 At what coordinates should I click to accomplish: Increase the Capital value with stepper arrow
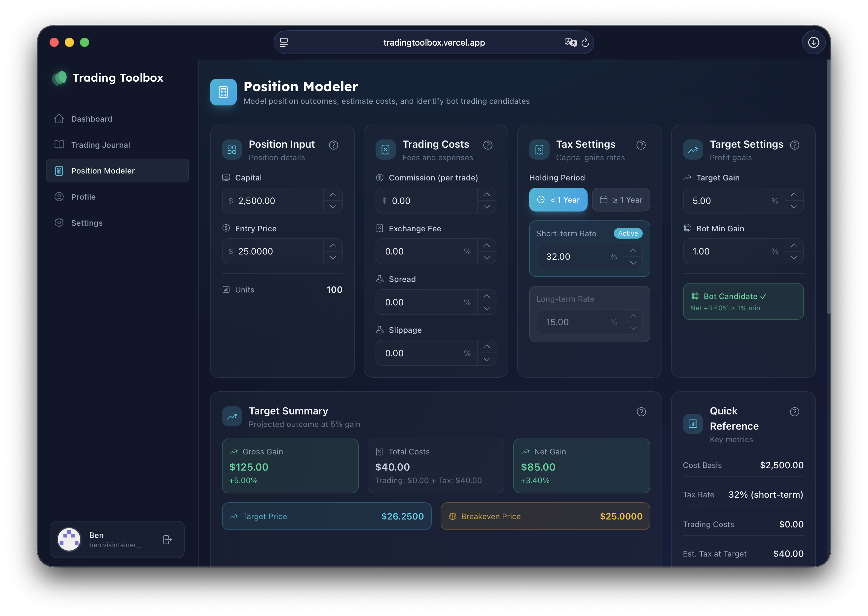333,195
